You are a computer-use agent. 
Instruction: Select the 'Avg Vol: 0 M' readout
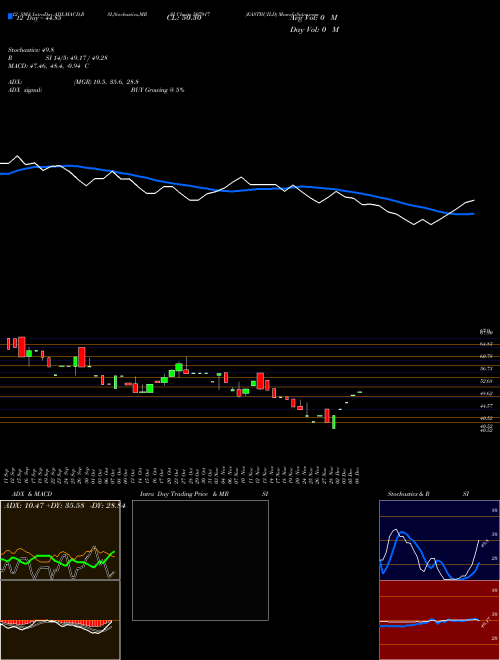pos(314,18)
